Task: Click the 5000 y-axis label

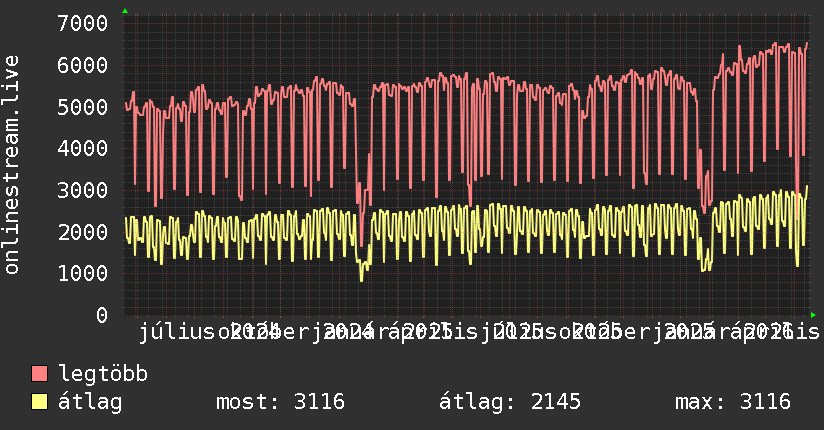Action: [x=83, y=107]
